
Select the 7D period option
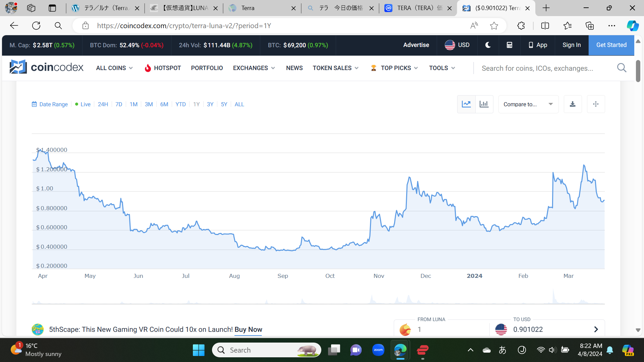[119, 104]
